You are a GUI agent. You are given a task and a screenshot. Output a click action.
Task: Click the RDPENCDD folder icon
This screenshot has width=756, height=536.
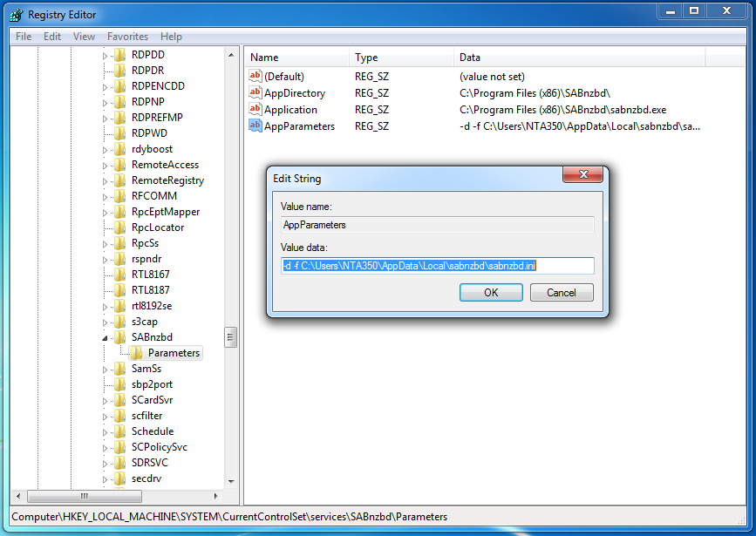click(120, 86)
